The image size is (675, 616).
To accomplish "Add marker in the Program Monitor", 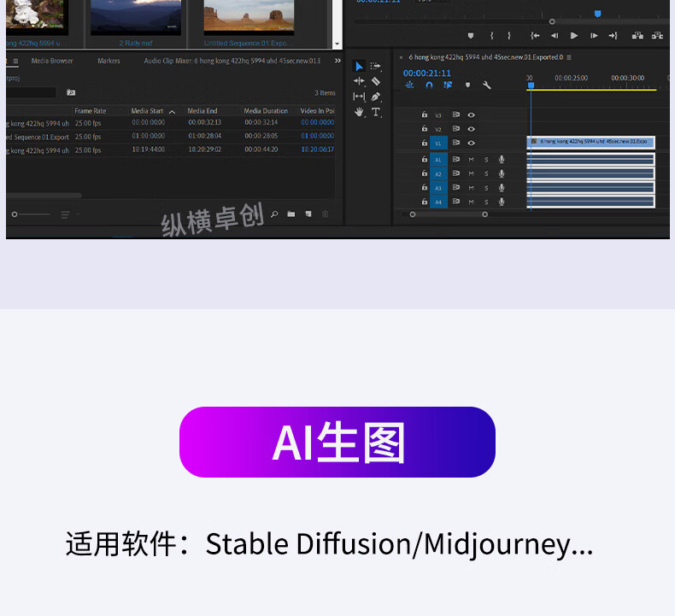I will (471, 36).
